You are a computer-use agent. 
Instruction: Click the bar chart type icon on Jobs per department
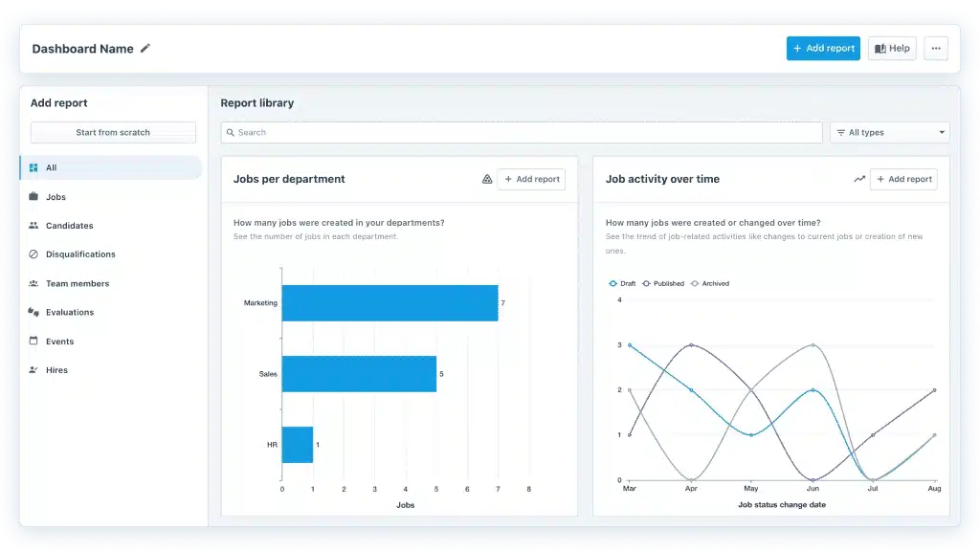pos(486,179)
